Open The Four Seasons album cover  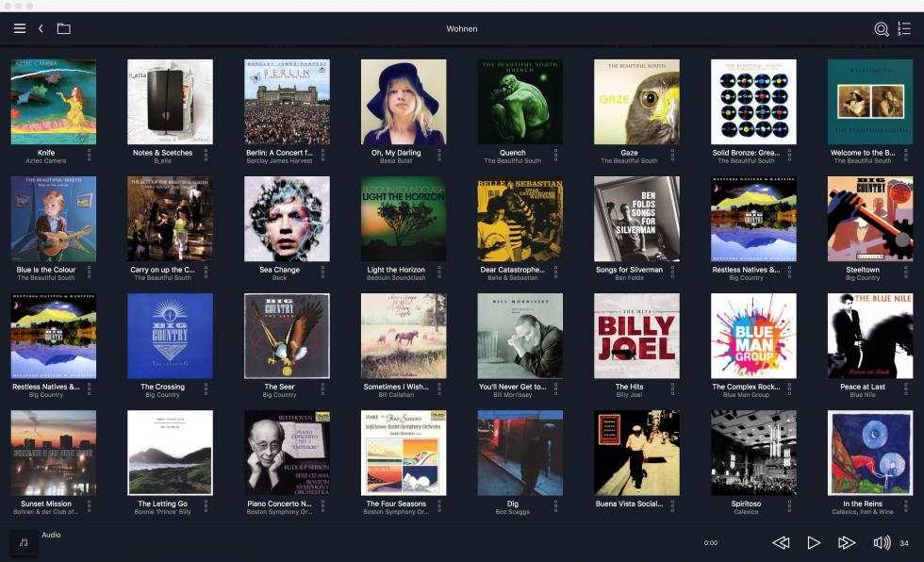pos(404,453)
